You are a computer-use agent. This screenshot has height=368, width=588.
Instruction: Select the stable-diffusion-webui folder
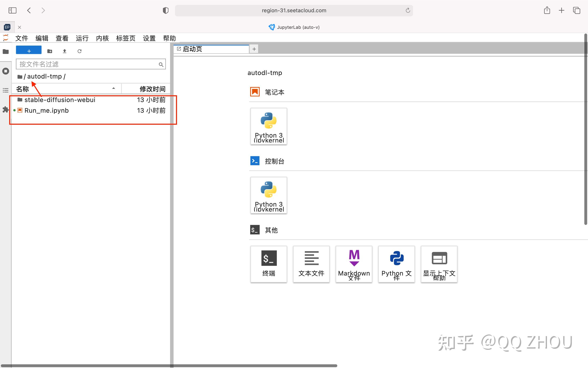coord(91,100)
